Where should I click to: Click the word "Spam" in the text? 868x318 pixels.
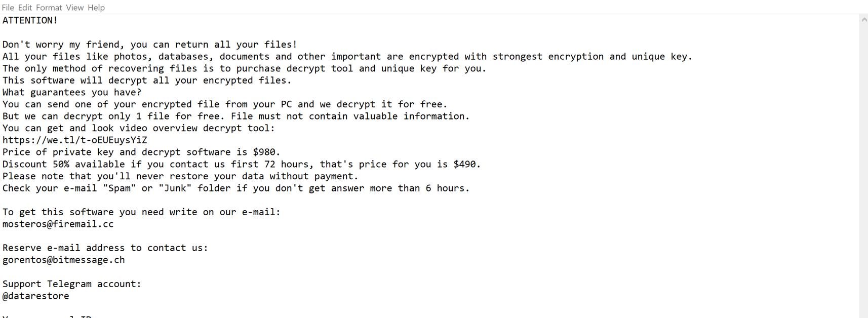(120, 188)
